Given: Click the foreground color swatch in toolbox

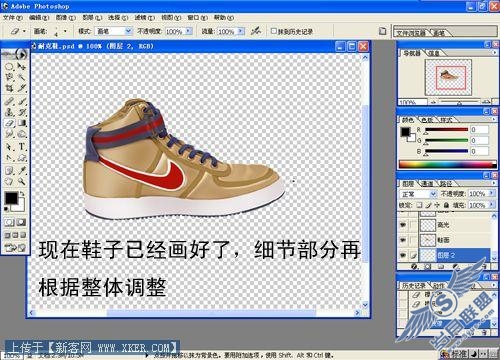Looking at the screenshot, I should (11, 198).
